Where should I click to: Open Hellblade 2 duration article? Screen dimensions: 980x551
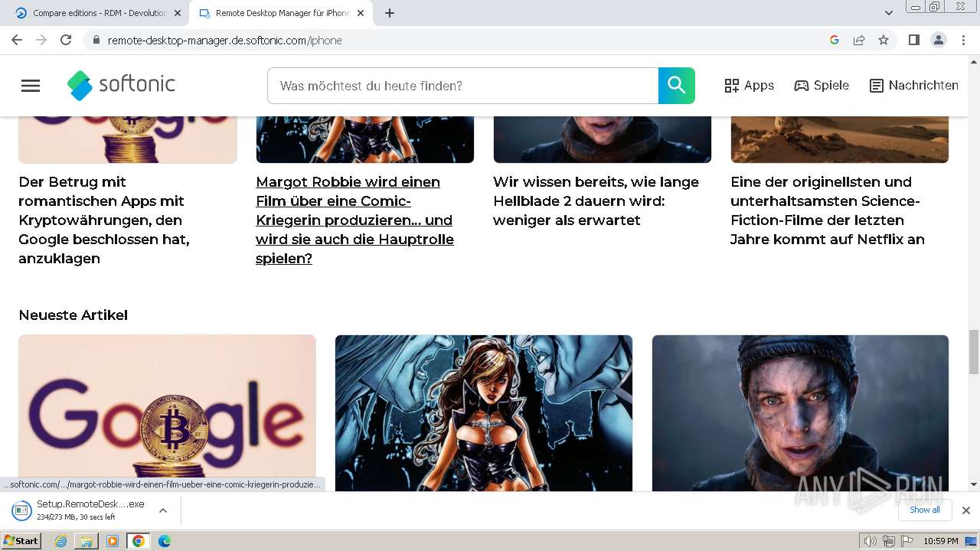596,201
